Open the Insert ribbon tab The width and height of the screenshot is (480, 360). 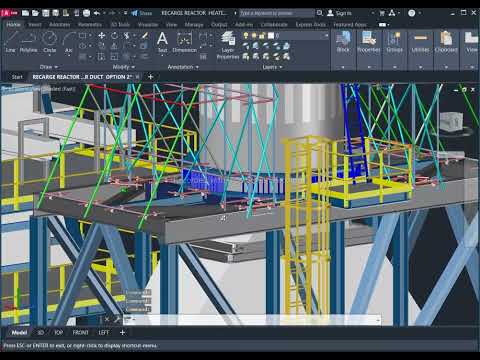[35, 25]
